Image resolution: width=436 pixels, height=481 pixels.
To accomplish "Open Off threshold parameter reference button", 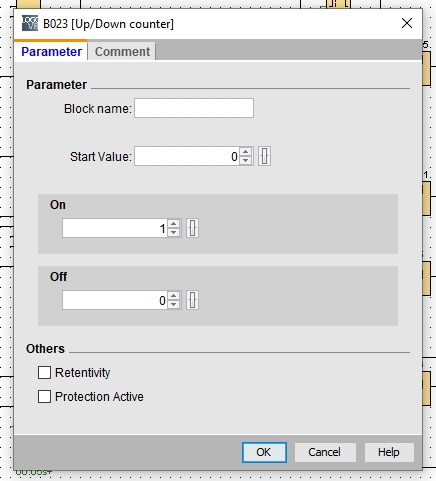I will (192, 300).
